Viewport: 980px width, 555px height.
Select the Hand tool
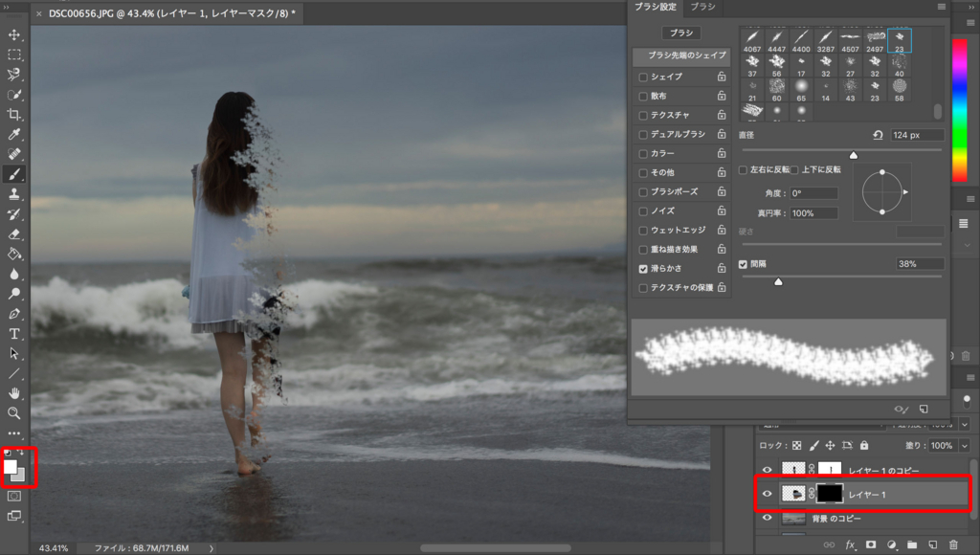coord(13,393)
